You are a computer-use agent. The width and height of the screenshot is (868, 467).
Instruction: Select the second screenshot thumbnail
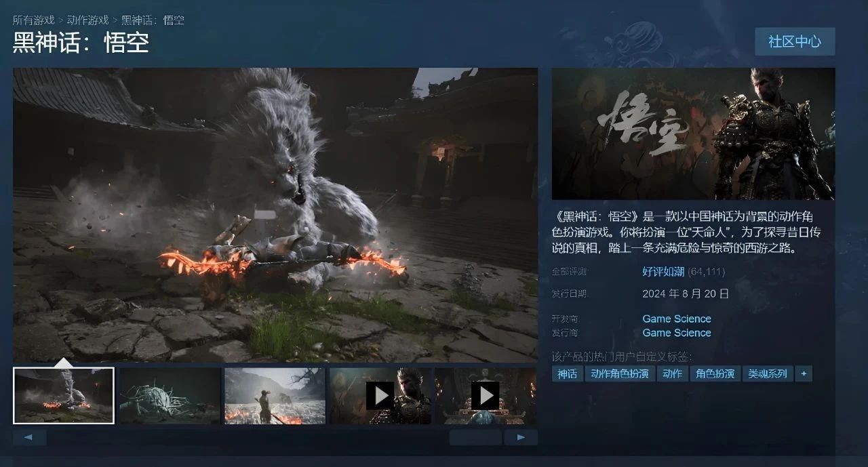click(x=170, y=396)
